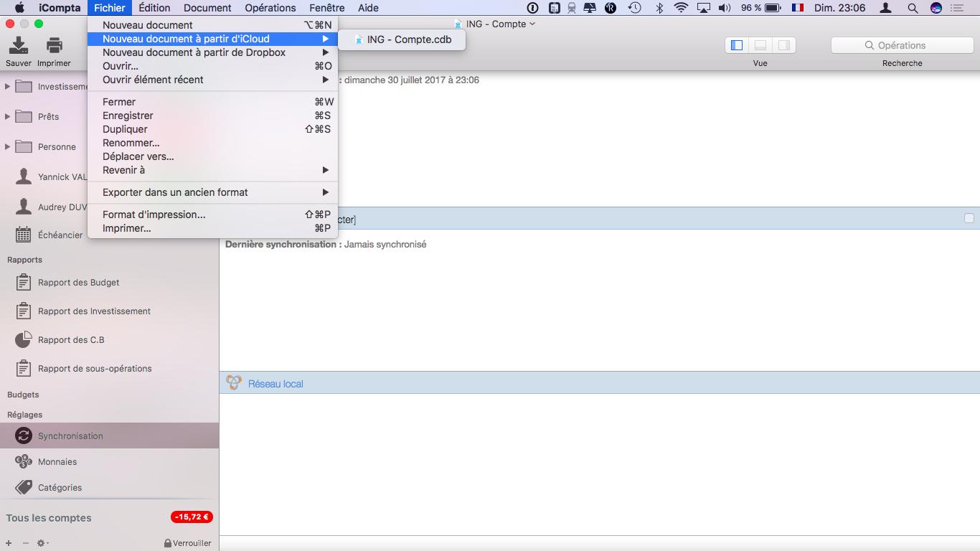Click the plus add account button

click(9, 543)
